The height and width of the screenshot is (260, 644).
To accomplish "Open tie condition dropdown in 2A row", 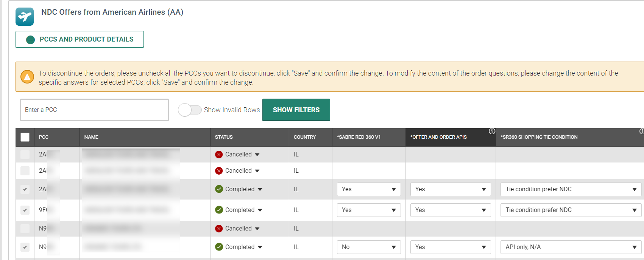I will click(x=571, y=189).
